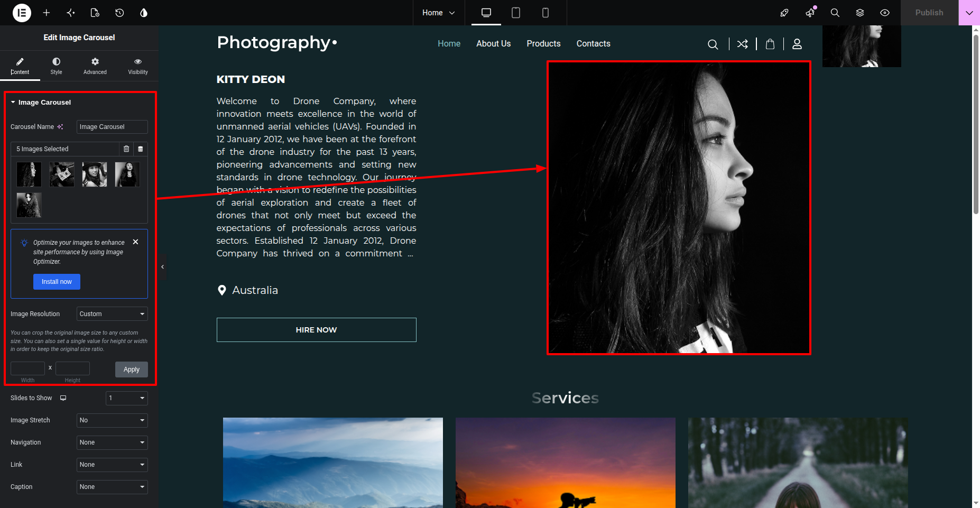Open the Navigation dropdown
This screenshot has height=508, width=980.
coord(112,442)
